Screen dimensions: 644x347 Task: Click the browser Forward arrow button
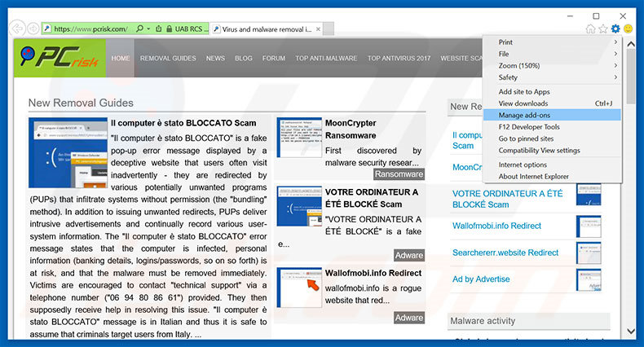(x=33, y=29)
